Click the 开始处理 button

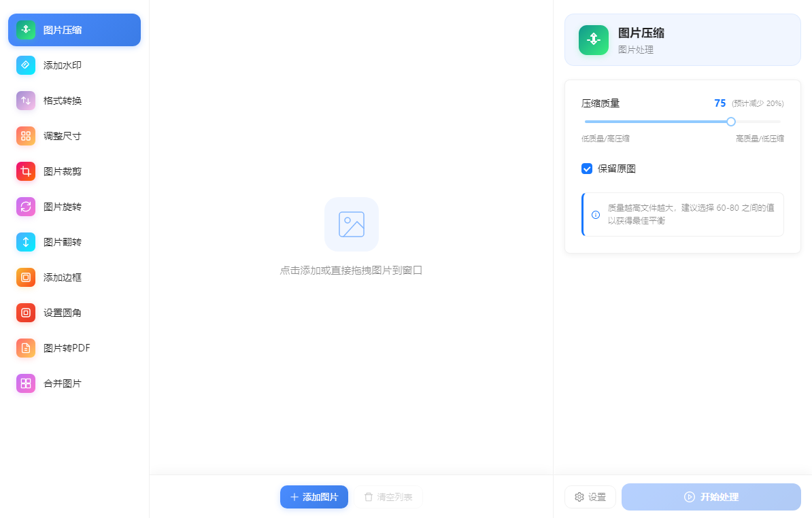[x=711, y=497]
